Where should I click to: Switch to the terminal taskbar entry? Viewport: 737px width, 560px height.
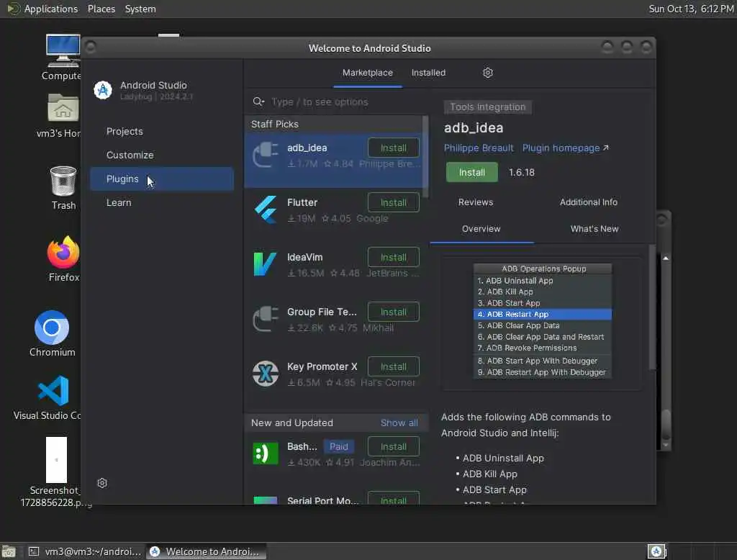click(x=86, y=551)
